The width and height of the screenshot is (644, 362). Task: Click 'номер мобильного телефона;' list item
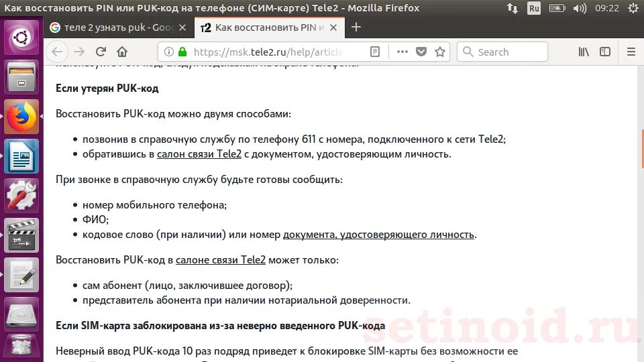click(154, 205)
